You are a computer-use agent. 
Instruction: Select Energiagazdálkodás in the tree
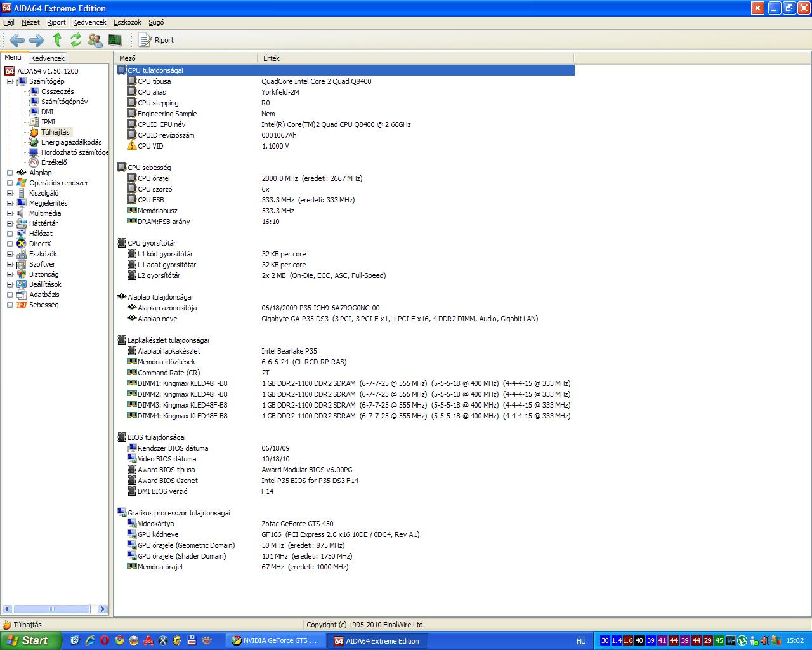pos(71,142)
